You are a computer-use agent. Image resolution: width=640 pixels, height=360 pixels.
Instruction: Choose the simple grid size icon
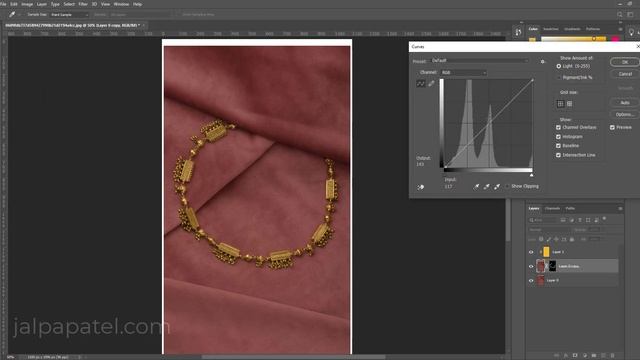click(x=560, y=104)
